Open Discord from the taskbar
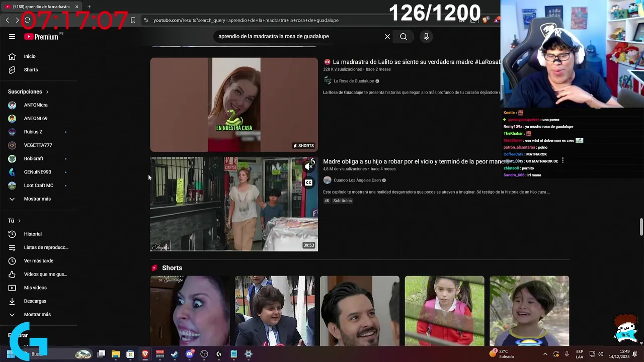Viewport: 644px width, 362px height. (189, 354)
